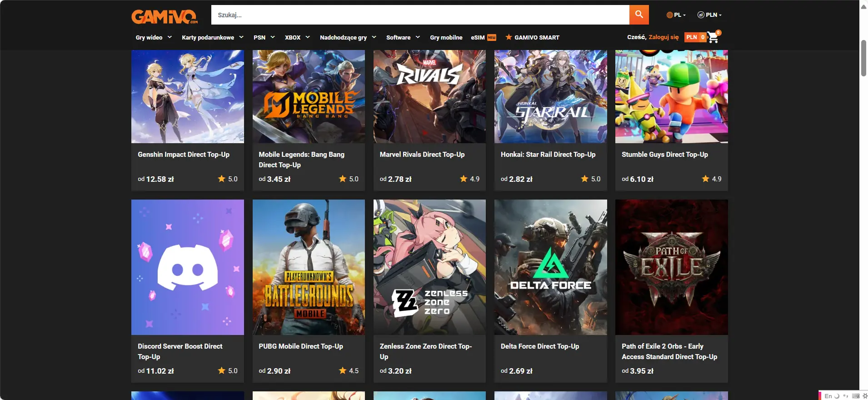Open Path of Exile 2 Orbs title
The height and width of the screenshot is (400, 868).
coord(669,351)
